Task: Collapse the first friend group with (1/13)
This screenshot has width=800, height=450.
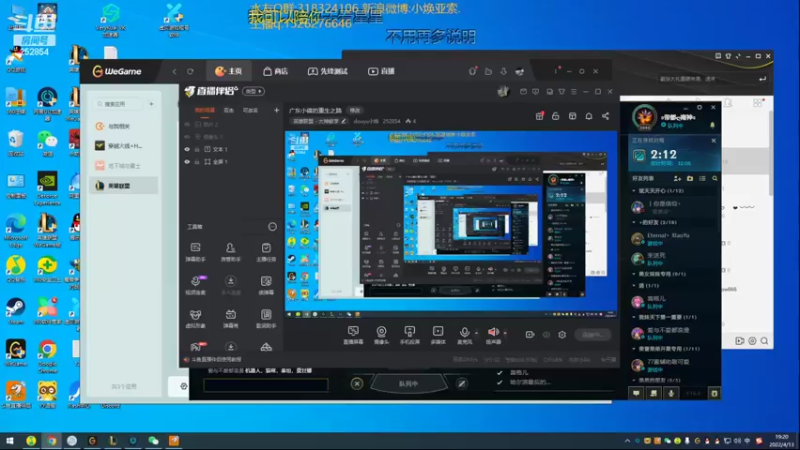Action: click(634, 191)
